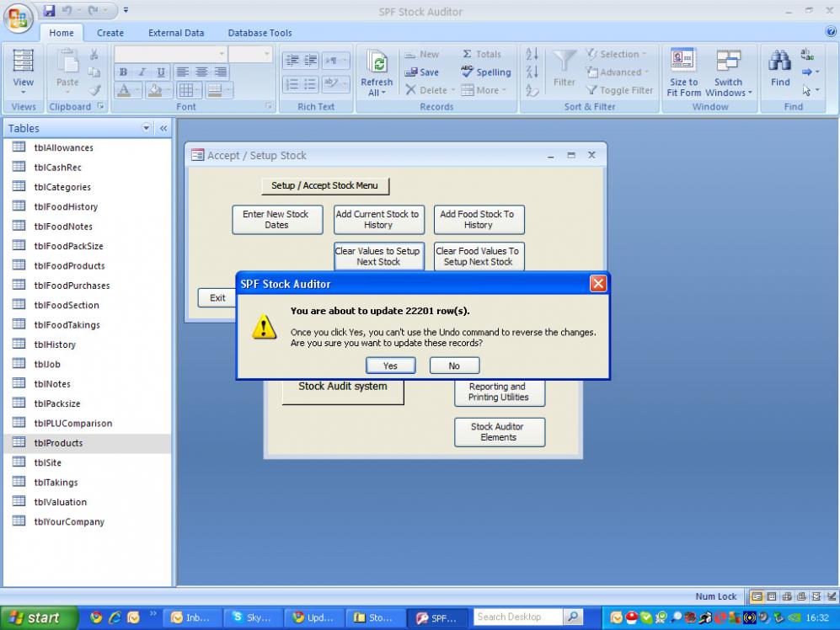The width and height of the screenshot is (840, 630).
Task: Click the Search Desktop input field
Action: coord(518,617)
